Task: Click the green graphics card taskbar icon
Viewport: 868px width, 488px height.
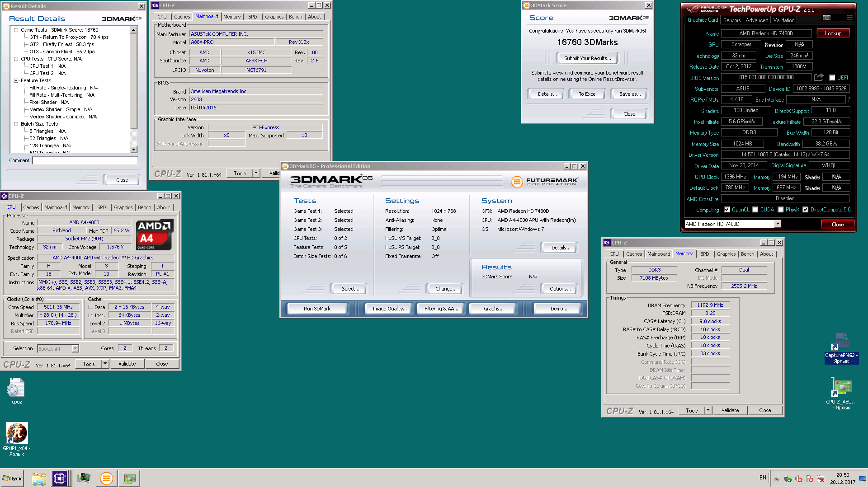Action: (130, 478)
